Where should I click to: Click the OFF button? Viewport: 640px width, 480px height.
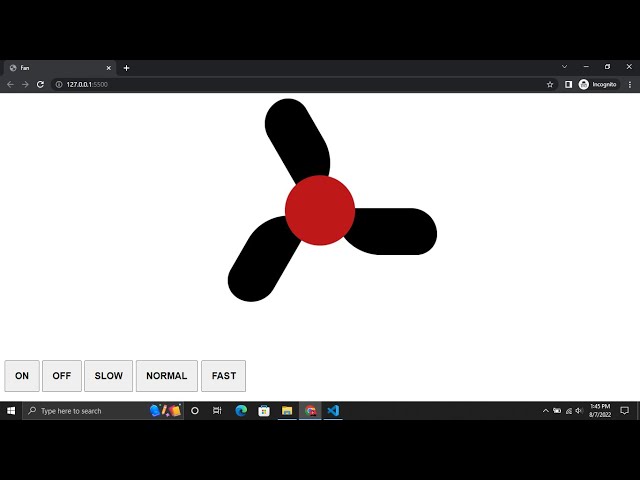click(62, 376)
